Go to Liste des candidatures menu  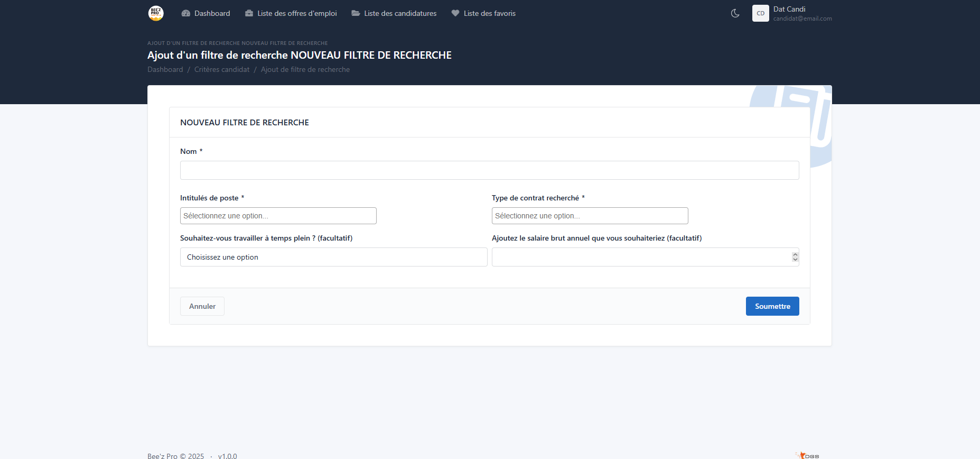tap(400, 13)
